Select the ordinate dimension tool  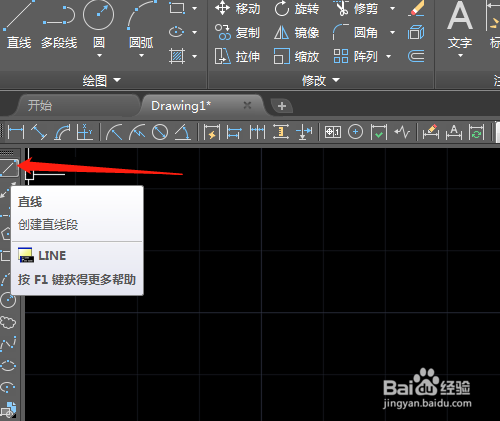pyautogui.click(x=85, y=132)
